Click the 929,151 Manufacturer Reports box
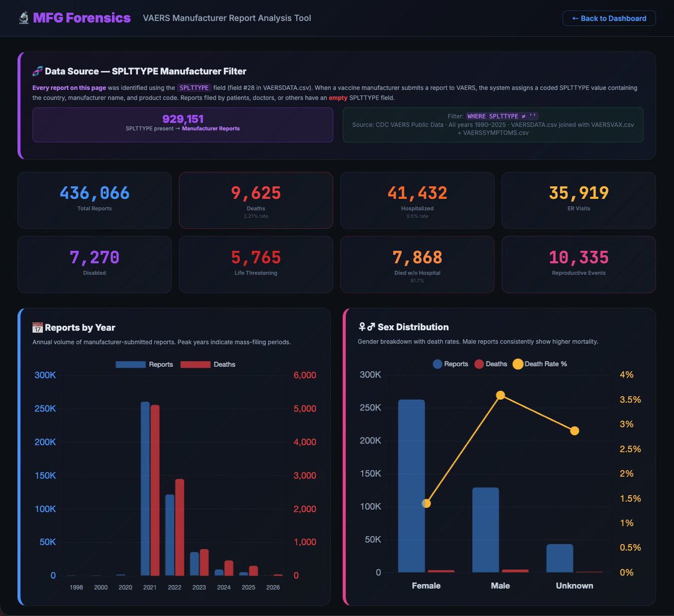The height and width of the screenshot is (616, 674). pos(183,125)
